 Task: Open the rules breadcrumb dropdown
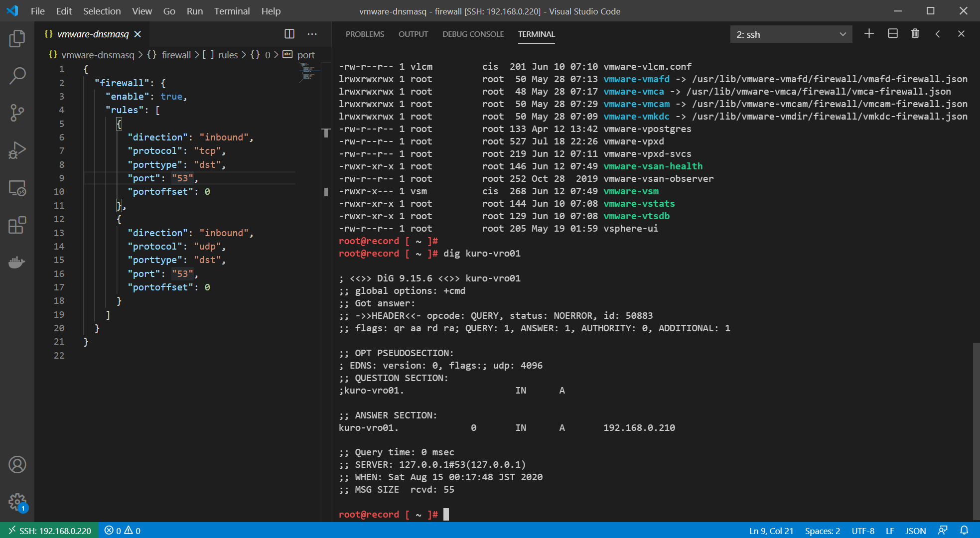pyautogui.click(x=228, y=55)
